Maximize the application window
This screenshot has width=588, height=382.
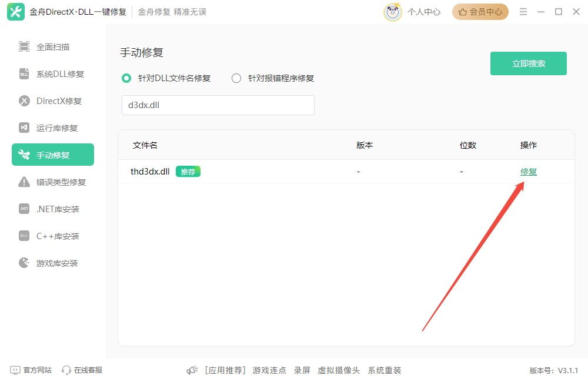[x=559, y=12]
